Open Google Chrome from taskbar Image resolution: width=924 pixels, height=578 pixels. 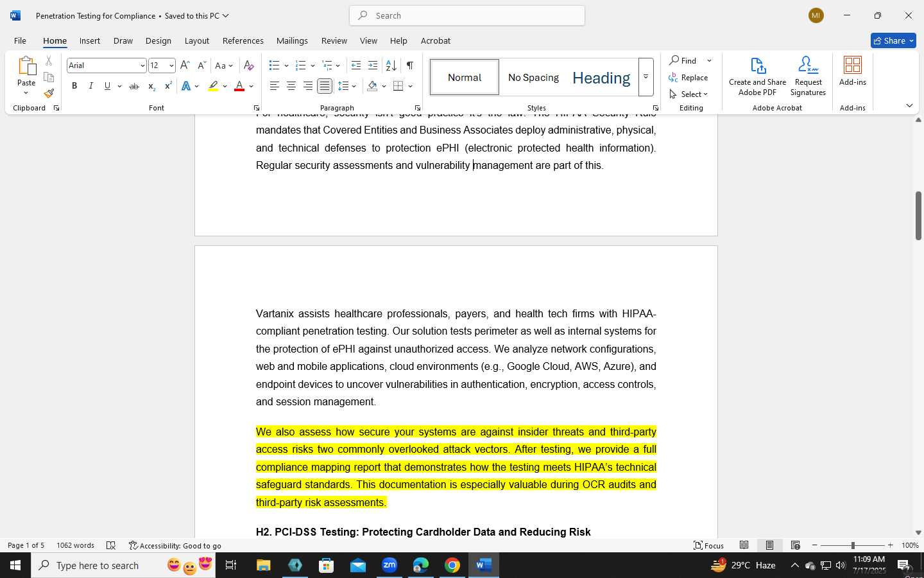452,565
